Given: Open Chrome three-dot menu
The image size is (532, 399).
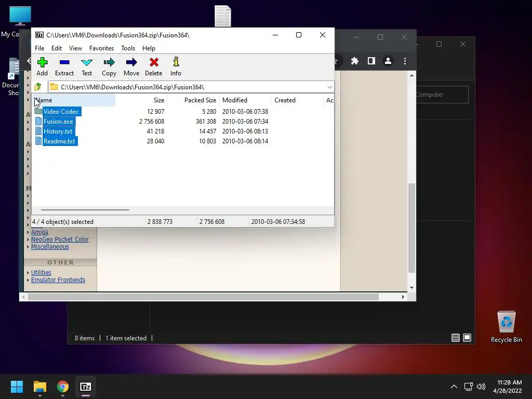Looking at the screenshot, I should click(x=405, y=61).
